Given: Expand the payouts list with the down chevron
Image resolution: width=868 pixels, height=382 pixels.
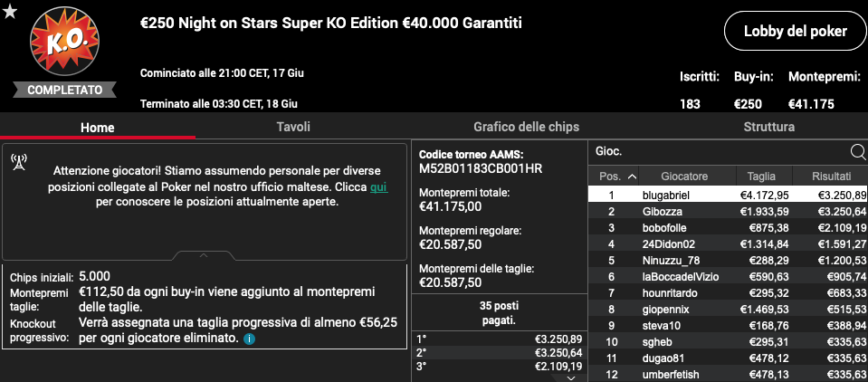Looking at the screenshot, I should (571, 378).
